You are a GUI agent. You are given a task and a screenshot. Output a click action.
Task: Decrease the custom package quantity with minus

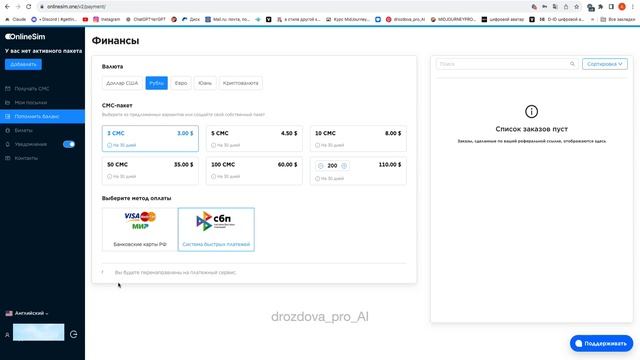[321, 166]
